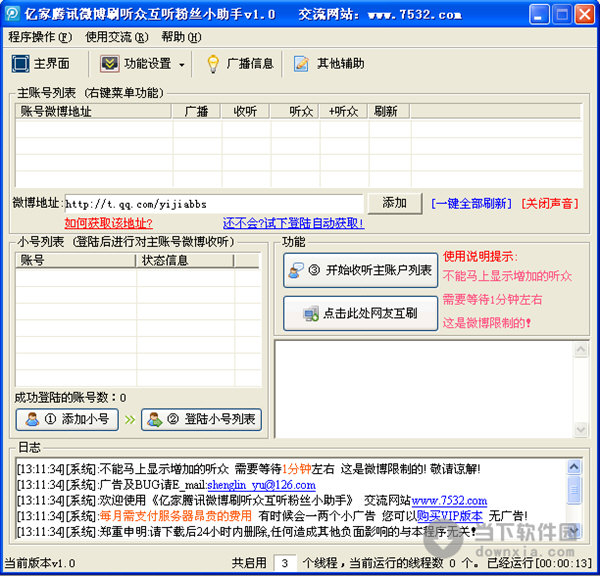
Task: Click 还不会?试下登陆自动获取! link
Action: tap(293, 223)
